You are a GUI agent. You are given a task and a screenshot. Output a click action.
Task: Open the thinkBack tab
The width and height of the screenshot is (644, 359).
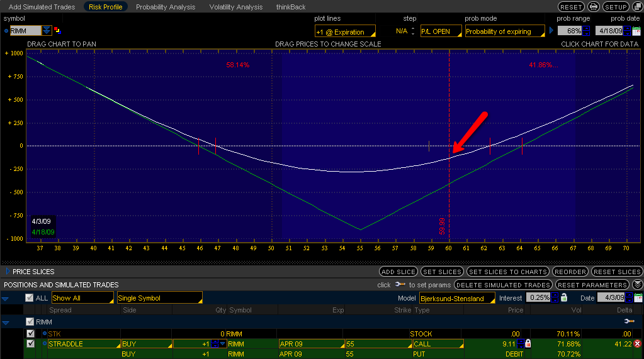[x=291, y=7]
